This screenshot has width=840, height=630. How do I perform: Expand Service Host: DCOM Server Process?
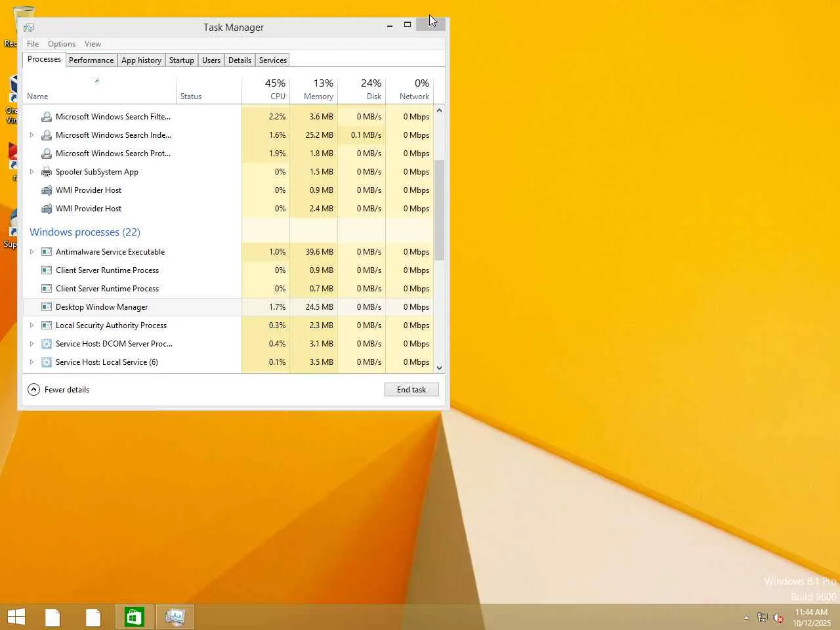coord(31,344)
